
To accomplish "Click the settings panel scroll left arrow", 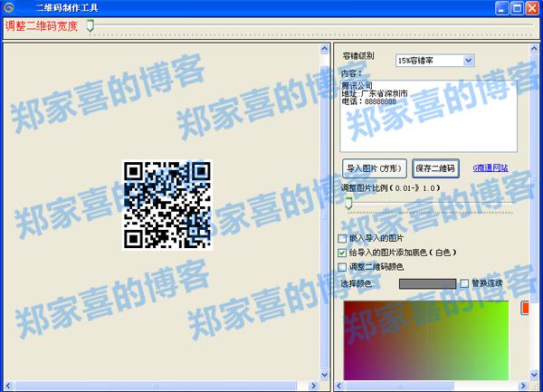I will coord(339,386).
